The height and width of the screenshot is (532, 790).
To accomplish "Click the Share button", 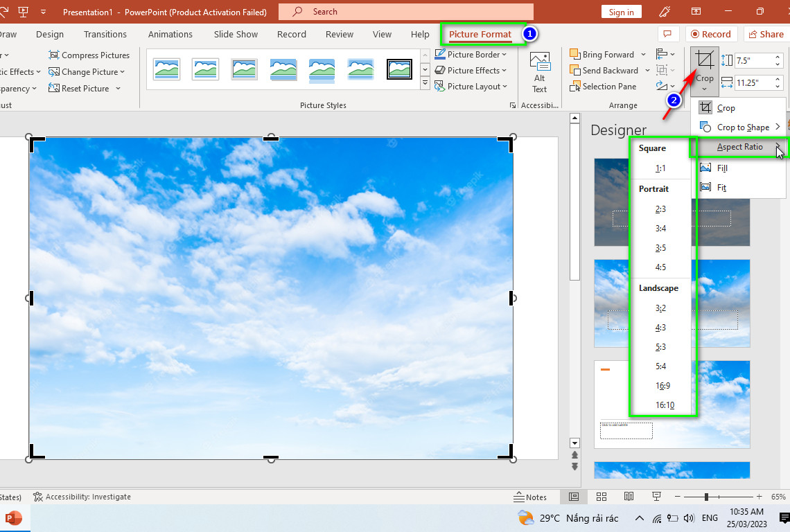I will (766, 34).
